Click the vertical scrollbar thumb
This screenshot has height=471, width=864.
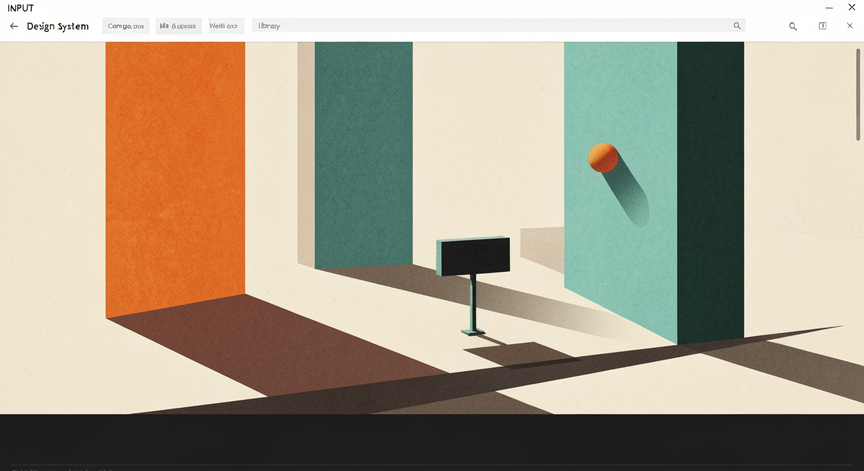click(858, 94)
